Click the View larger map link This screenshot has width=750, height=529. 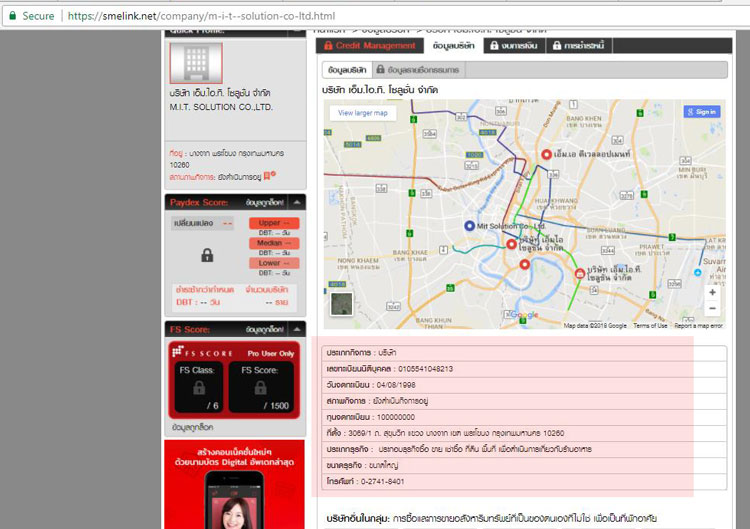(x=363, y=113)
